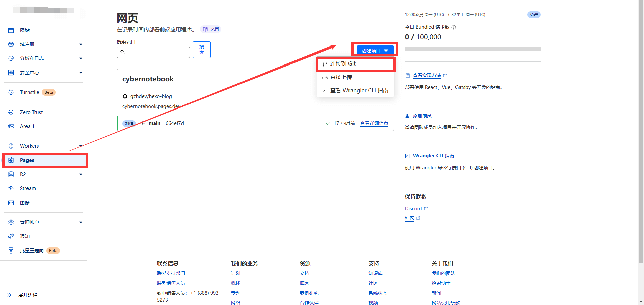Click the 664ef7d commit hash

(x=175, y=123)
